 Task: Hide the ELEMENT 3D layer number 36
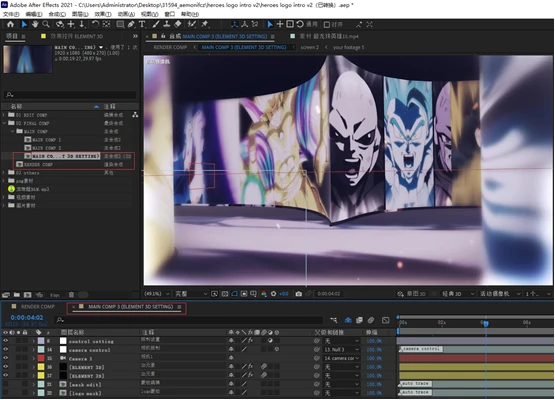(5, 367)
